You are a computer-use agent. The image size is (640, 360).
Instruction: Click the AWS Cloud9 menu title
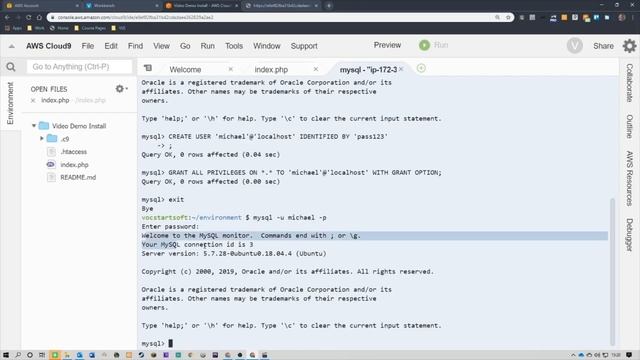pos(49,46)
